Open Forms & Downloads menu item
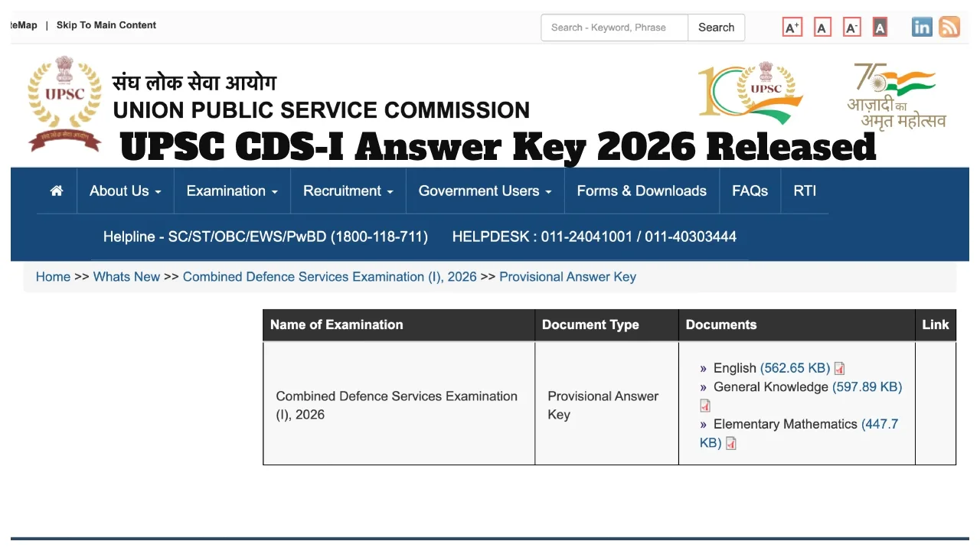Viewport: 980px width, 551px height. point(642,191)
